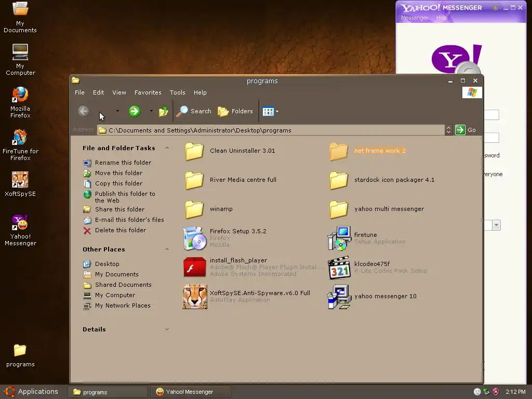The width and height of the screenshot is (532, 399).
Task: Expand the Details panel
Action: point(167,329)
